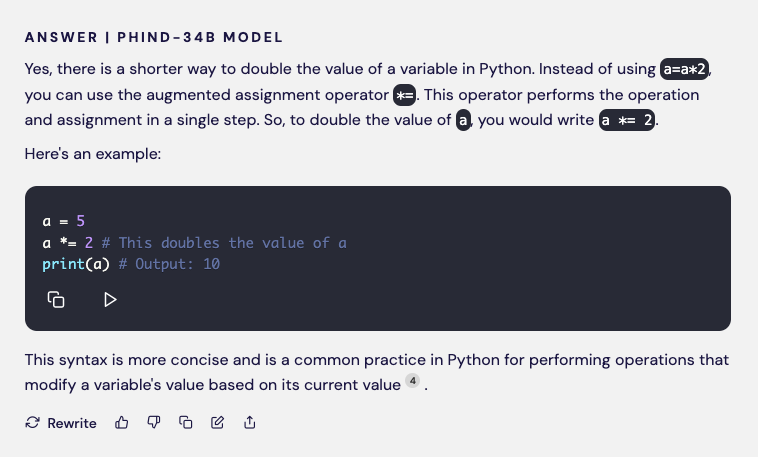Click the '# Output: 10' comment
758x457 pixels.
point(168,264)
